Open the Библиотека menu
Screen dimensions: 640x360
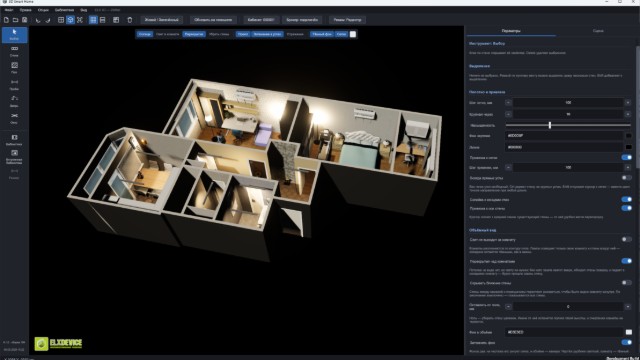[64, 10]
